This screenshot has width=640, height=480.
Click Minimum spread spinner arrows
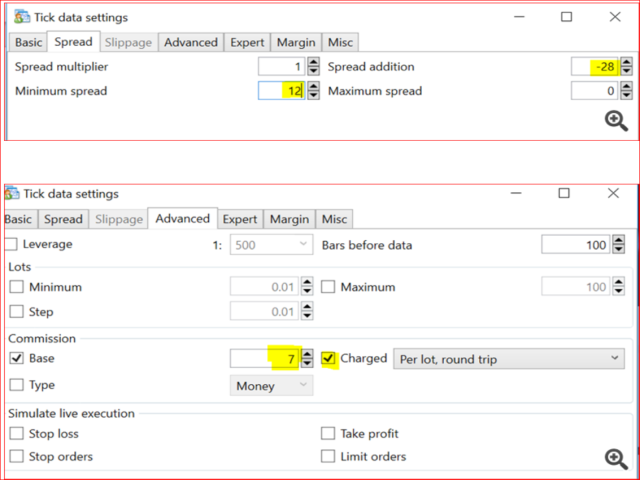313,91
